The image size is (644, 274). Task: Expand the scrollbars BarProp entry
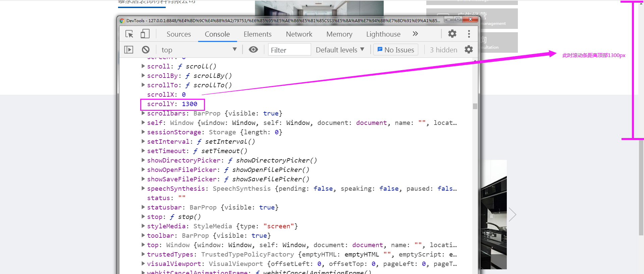click(143, 113)
